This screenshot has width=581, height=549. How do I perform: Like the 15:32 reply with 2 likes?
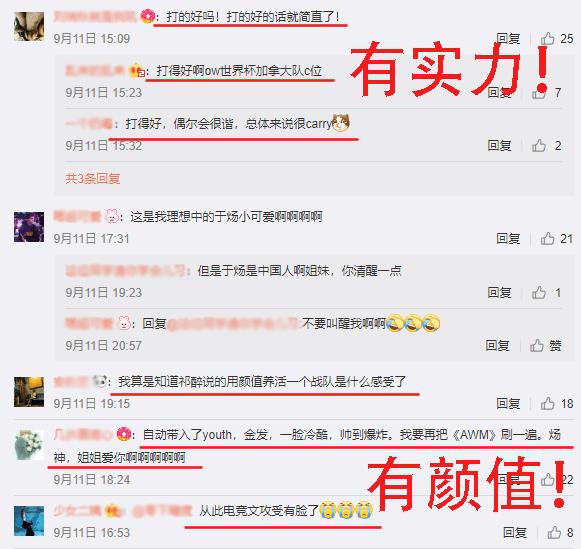tap(547, 146)
